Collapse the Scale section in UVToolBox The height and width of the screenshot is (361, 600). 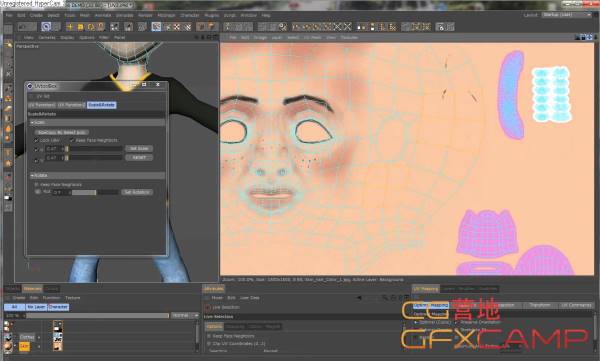tap(32, 123)
